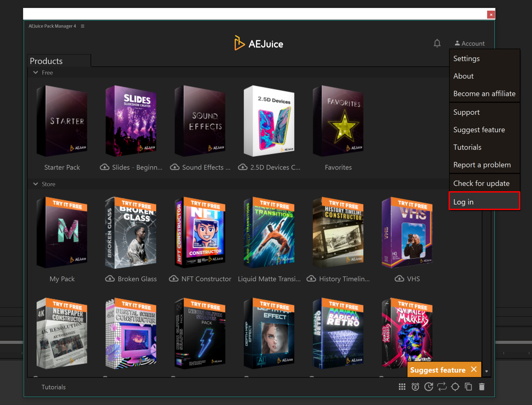This screenshot has width=532, height=405.
Task: Switch to the Products tab
Action: pos(46,61)
